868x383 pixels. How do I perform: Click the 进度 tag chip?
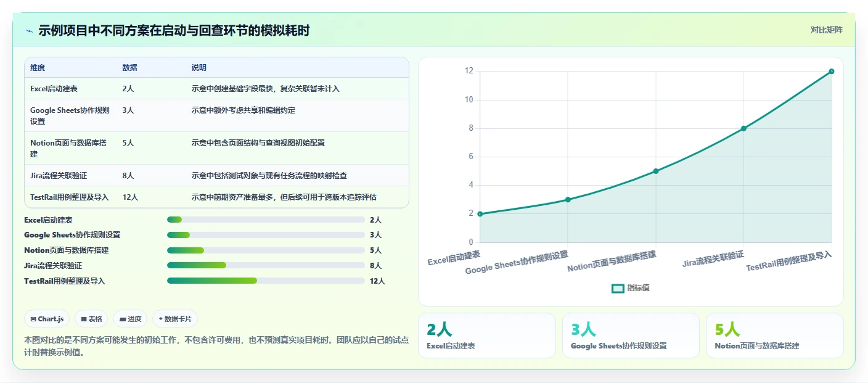click(130, 319)
